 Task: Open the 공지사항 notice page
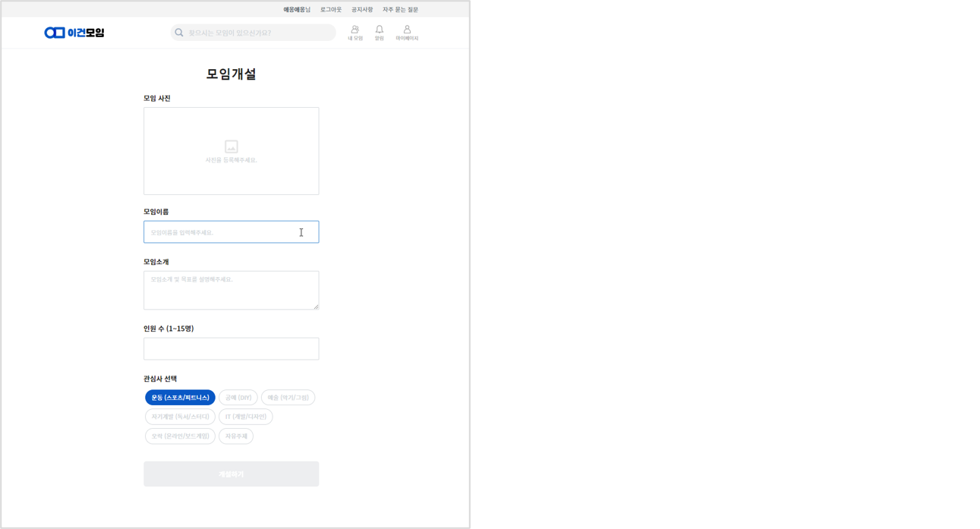point(362,9)
